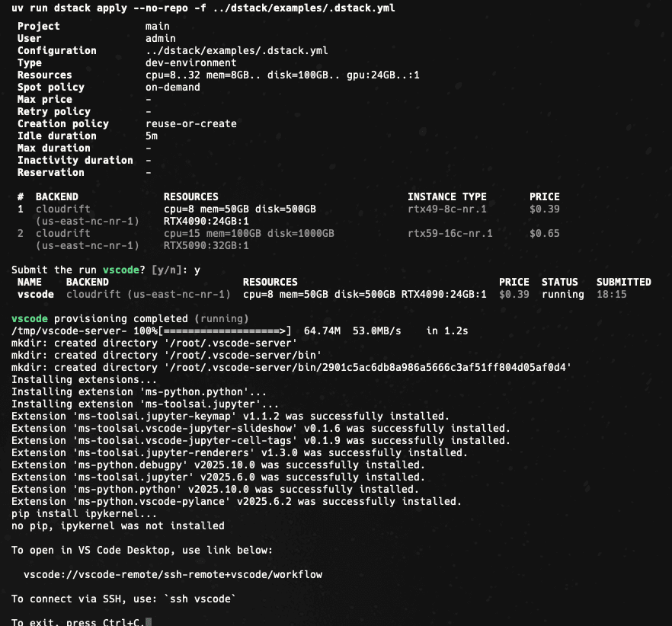Viewport: 672px width, 626px height.
Task: Select the Type value 'dev-environment'
Action: [x=190, y=63]
